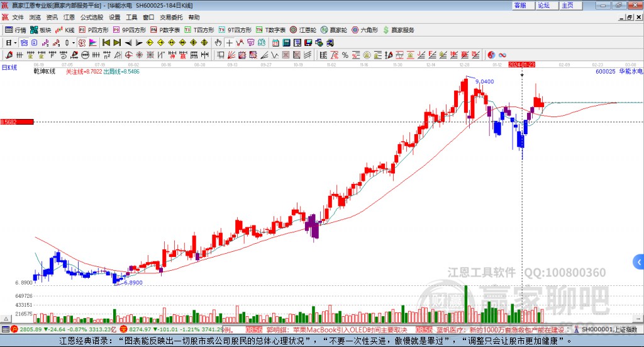
Task: Click the 沪 index icon in status bar
Action: [x=14, y=329]
